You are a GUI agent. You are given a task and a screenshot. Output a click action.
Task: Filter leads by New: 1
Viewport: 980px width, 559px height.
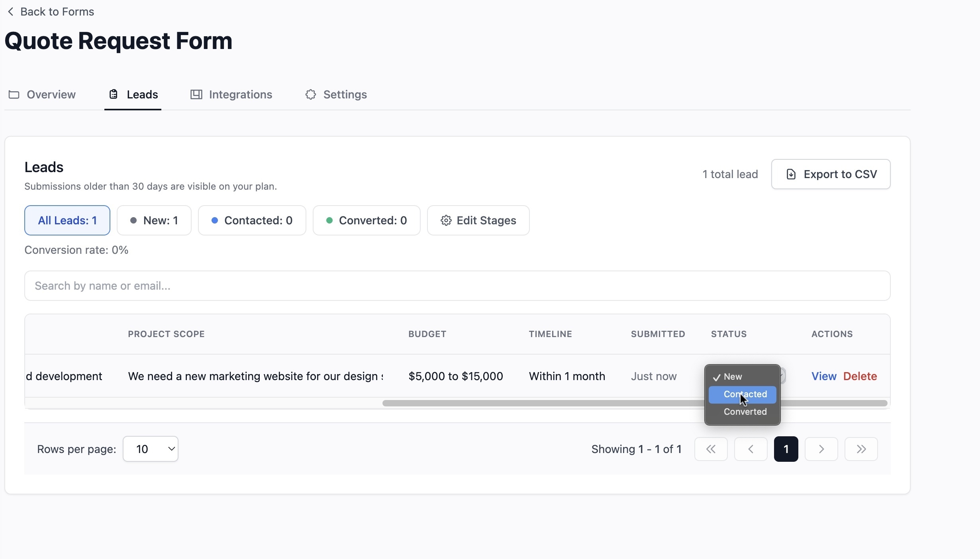(154, 220)
